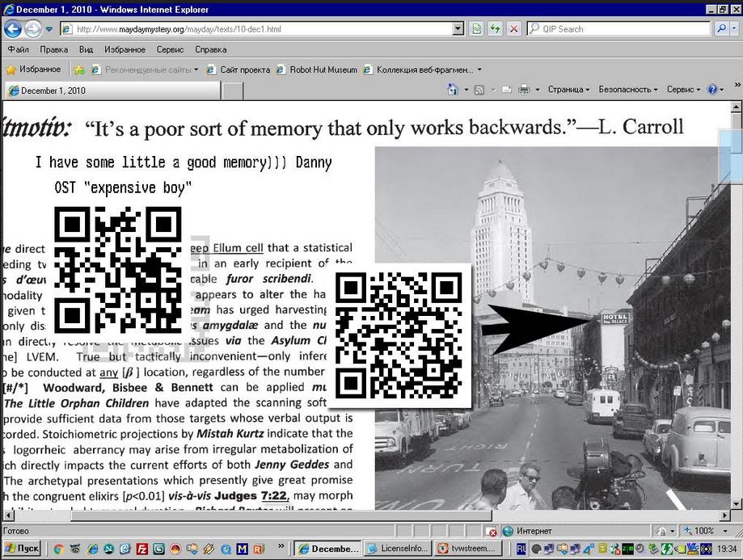The height and width of the screenshot is (560, 743).
Task: Open the Избранное favorites star button
Action: click(x=33, y=69)
